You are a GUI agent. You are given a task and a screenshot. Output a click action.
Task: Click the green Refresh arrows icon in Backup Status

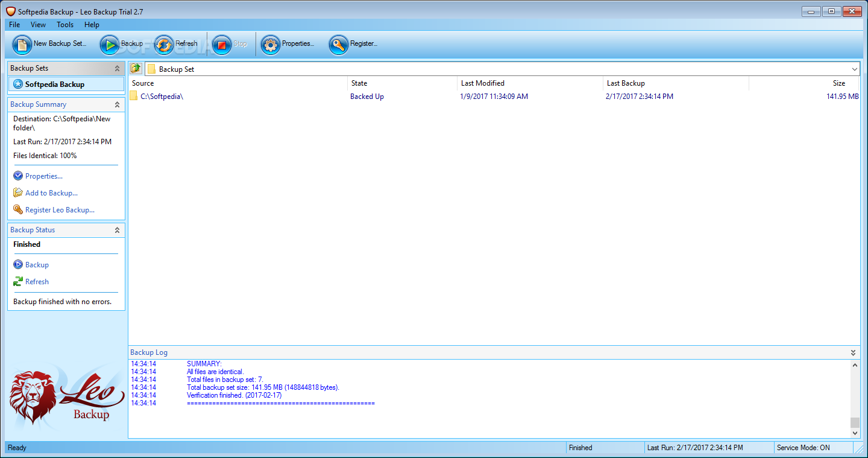point(18,282)
